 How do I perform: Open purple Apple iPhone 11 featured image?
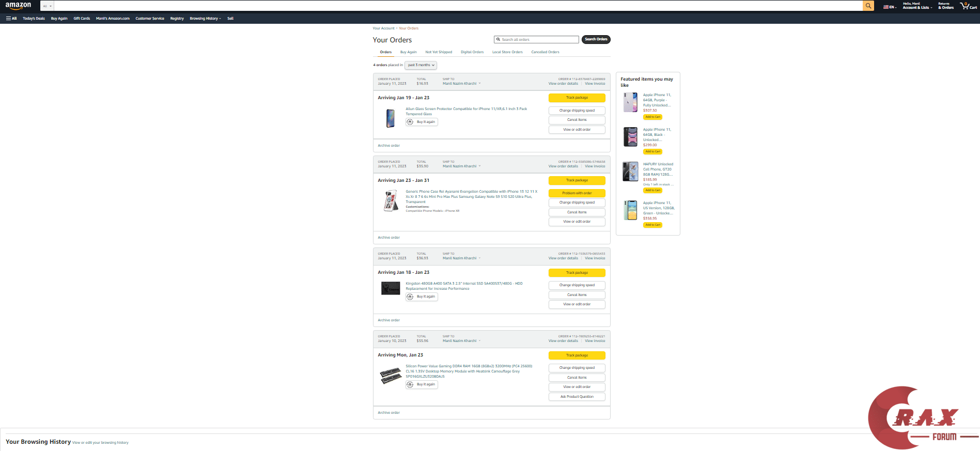(x=630, y=102)
